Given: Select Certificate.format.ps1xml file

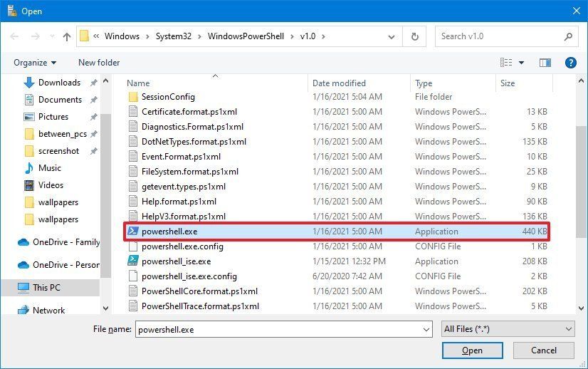Looking at the screenshot, I should click(x=189, y=112).
